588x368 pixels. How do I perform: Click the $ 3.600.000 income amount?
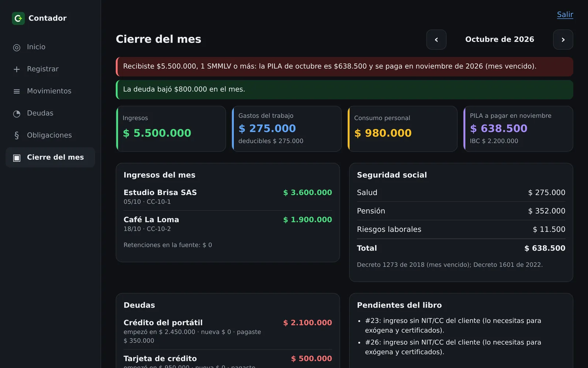(308, 192)
